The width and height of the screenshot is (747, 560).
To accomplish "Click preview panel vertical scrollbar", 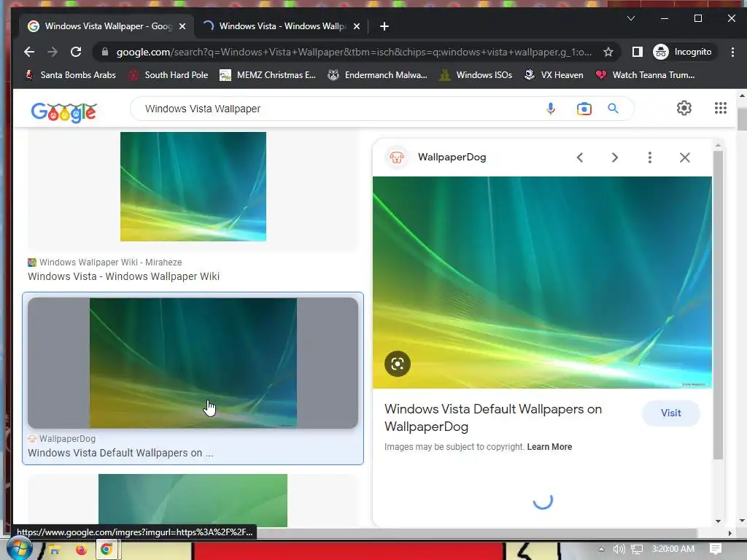I will point(718,305).
